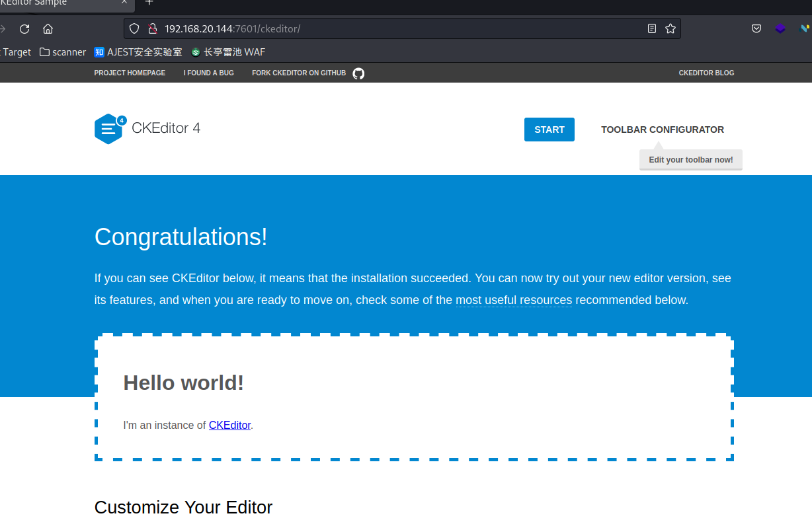Open the Pocket save icon
The image size is (812, 528).
[x=756, y=29]
